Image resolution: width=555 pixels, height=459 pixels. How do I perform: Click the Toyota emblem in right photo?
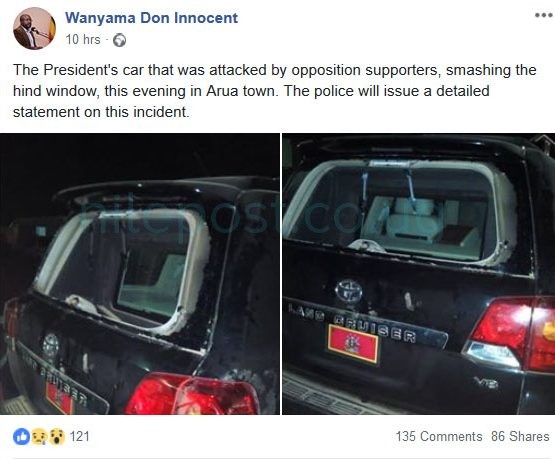349,291
